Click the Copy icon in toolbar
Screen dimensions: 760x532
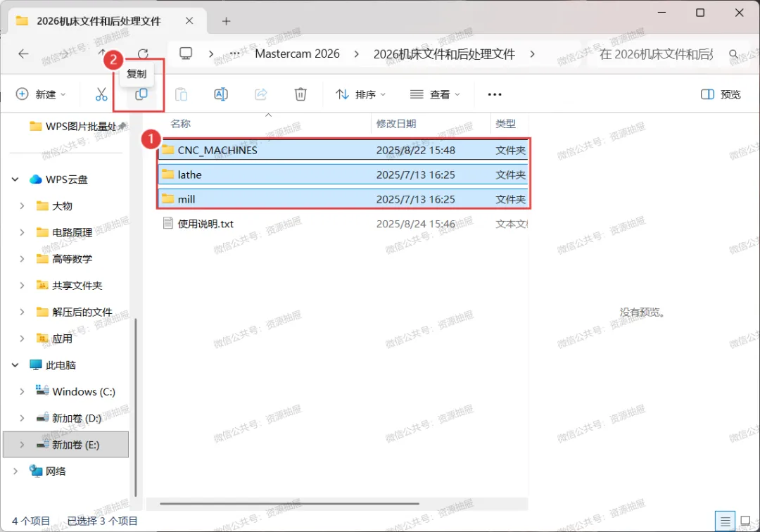coord(141,94)
